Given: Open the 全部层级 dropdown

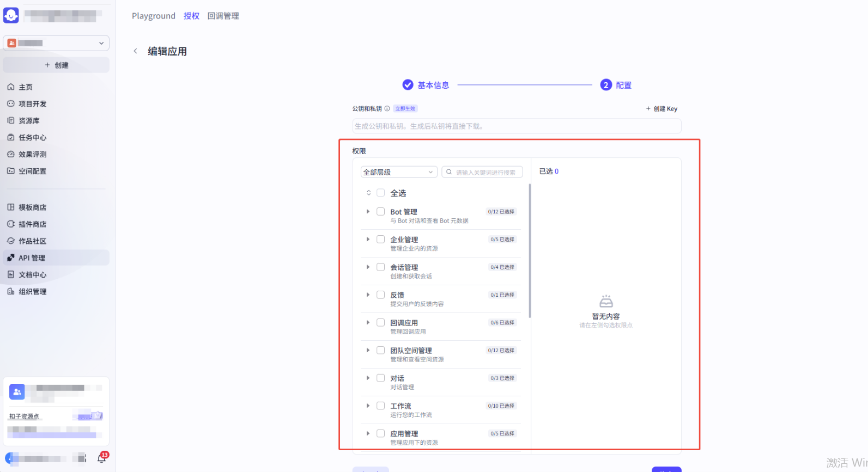Looking at the screenshot, I should coord(399,172).
